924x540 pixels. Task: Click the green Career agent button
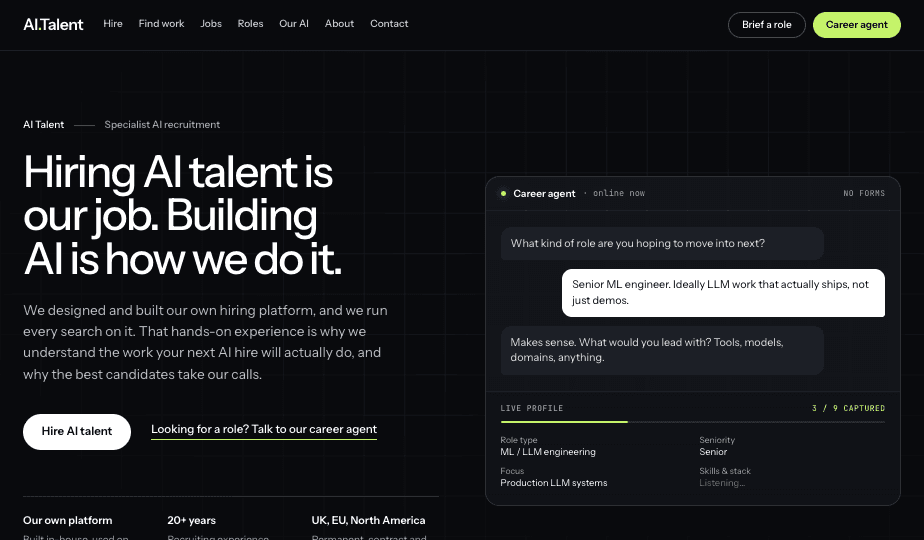coord(857,25)
